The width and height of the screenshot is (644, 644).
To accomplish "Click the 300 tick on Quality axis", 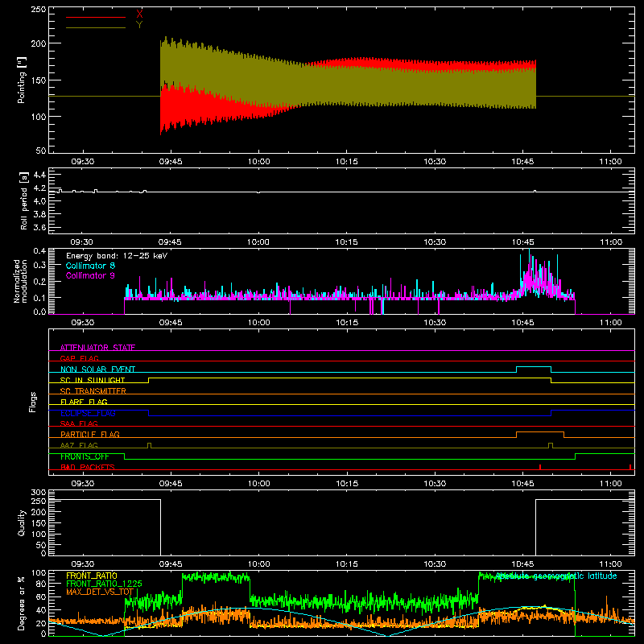I will (39, 493).
